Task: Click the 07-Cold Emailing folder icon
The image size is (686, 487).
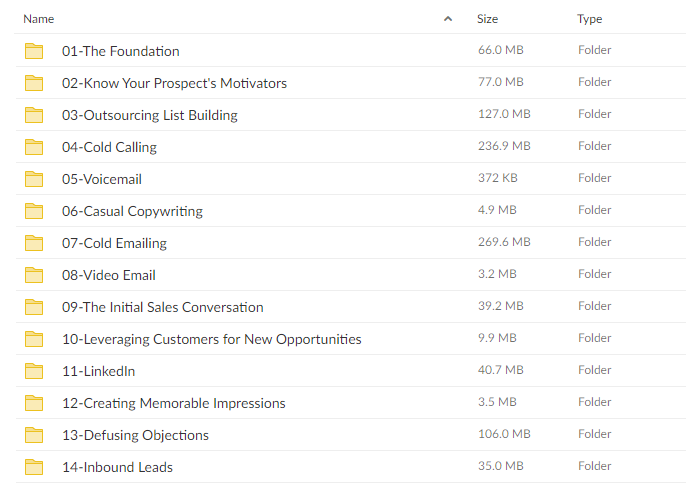Action: (x=34, y=243)
